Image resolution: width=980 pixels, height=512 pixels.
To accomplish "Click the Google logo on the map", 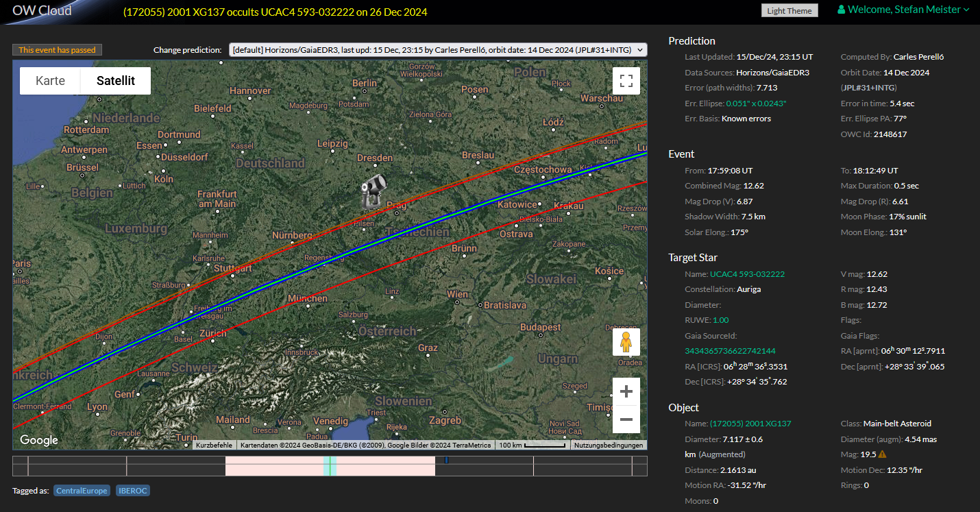I will (x=38, y=440).
